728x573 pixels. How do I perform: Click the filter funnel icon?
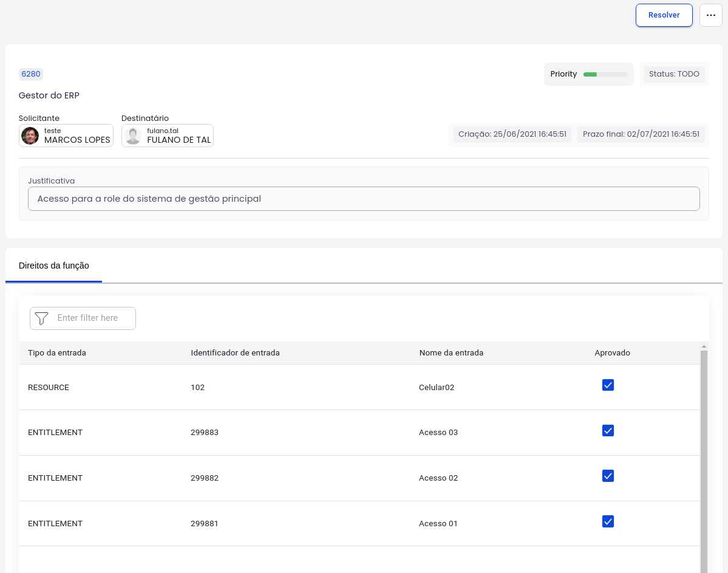41,318
